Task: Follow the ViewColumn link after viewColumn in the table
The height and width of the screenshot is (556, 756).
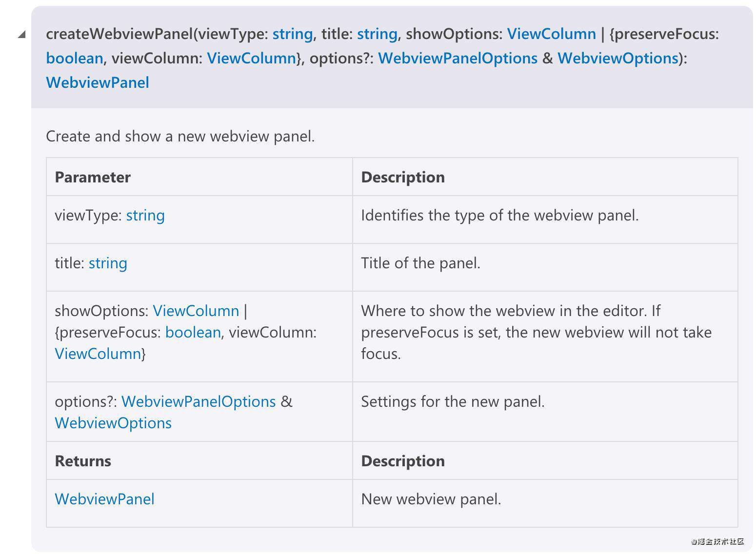Action: pyautogui.click(x=98, y=354)
